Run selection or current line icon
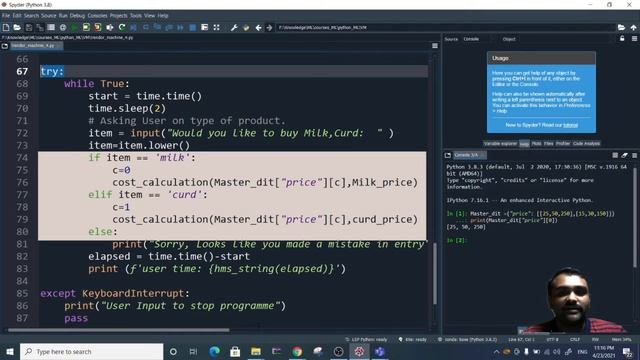 click(110, 27)
